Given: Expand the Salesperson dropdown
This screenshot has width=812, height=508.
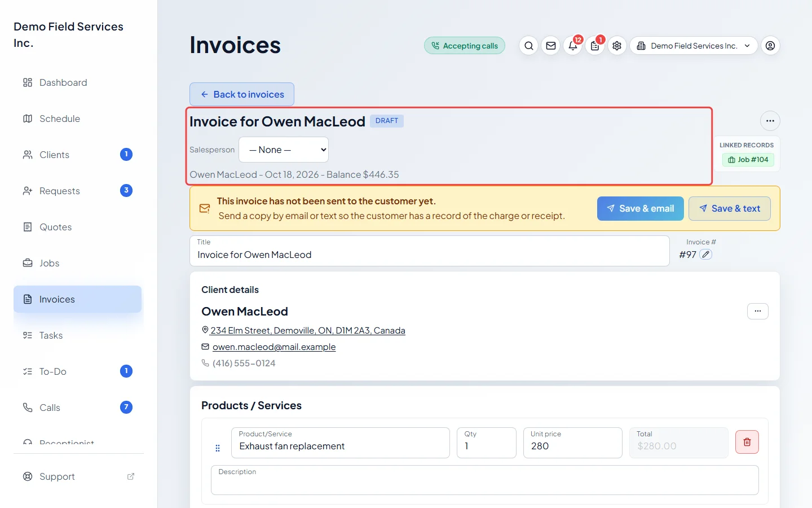Looking at the screenshot, I should click(x=284, y=150).
